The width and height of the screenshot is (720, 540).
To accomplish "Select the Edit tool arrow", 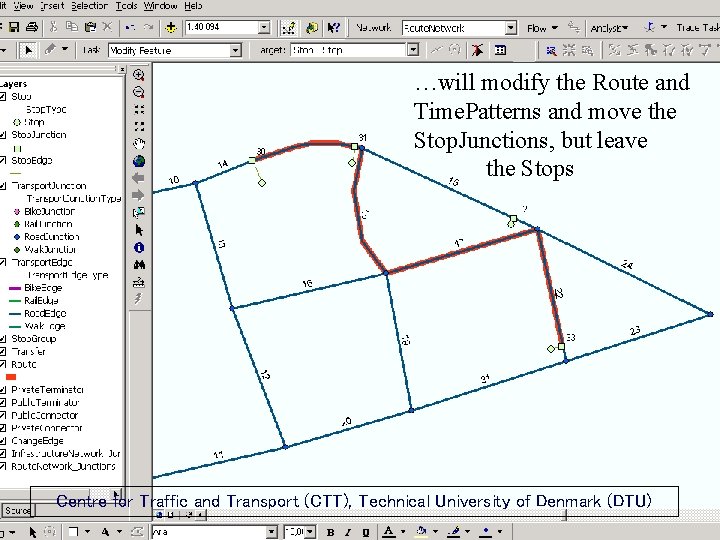I will coord(28,50).
